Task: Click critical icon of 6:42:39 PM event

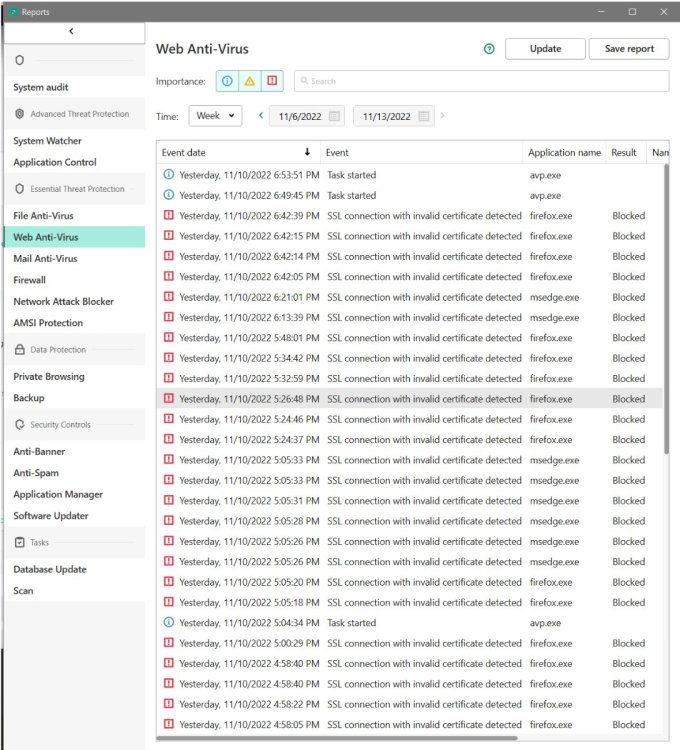Action: coord(169,215)
